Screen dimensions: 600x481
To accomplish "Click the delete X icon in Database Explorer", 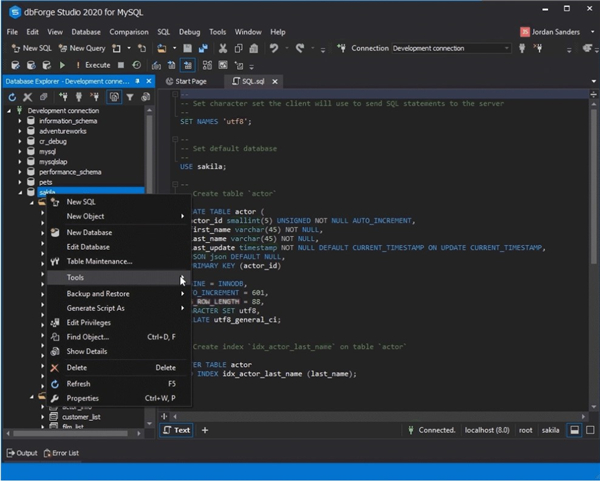I will point(28,97).
